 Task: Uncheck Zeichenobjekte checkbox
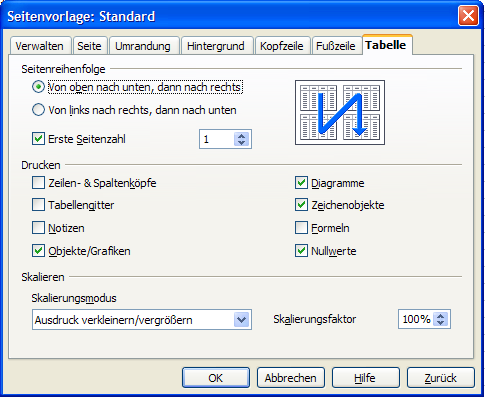point(301,205)
